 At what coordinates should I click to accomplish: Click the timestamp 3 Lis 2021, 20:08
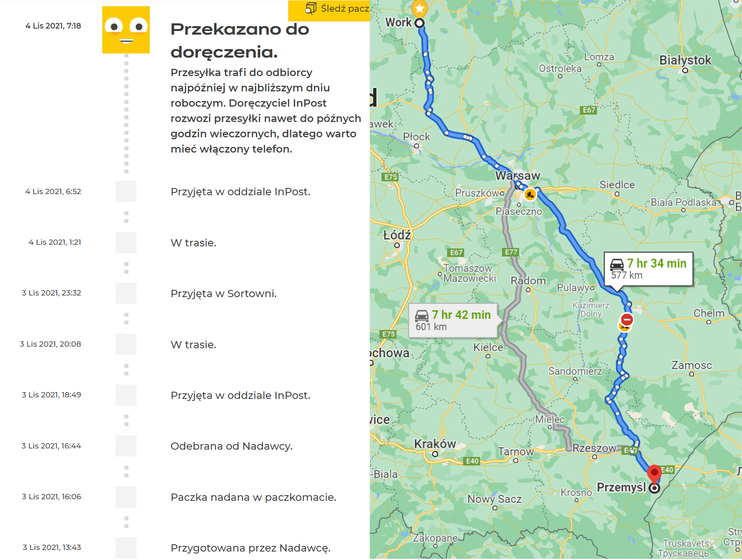50,344
